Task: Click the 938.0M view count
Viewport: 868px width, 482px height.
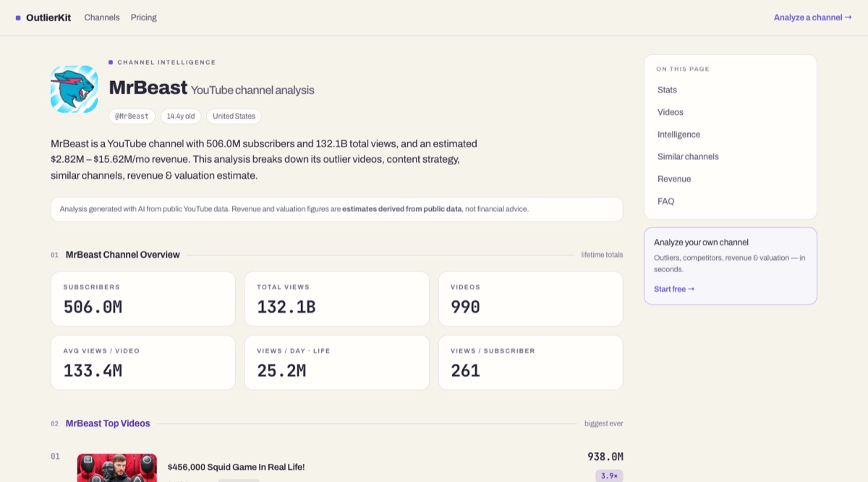Action: (605, 457)
